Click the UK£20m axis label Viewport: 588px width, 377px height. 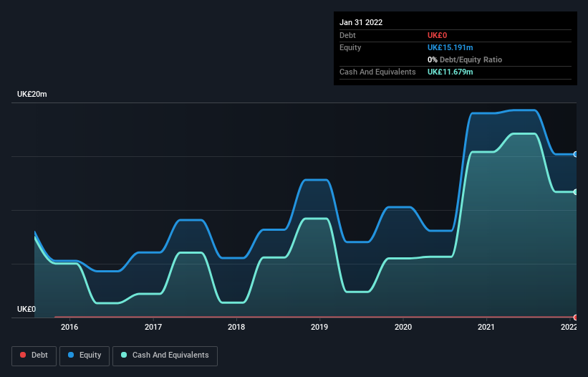click(32, 94)
